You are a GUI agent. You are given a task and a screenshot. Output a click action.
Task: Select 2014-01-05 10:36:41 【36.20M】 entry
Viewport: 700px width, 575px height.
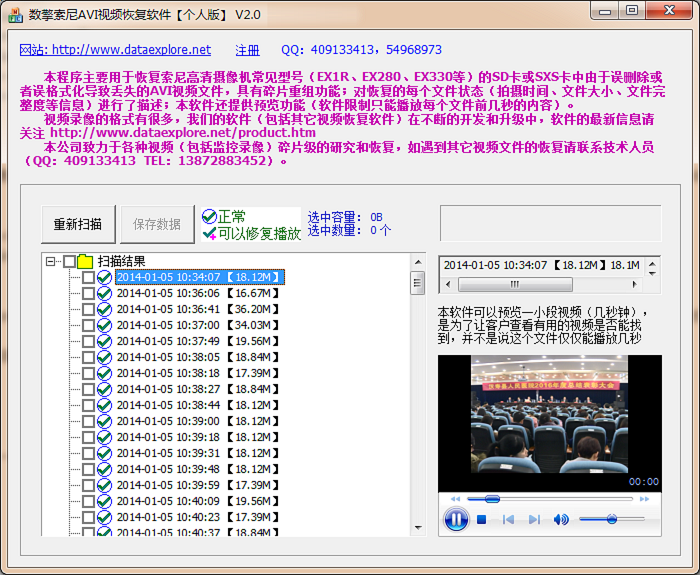click(198, 309)
